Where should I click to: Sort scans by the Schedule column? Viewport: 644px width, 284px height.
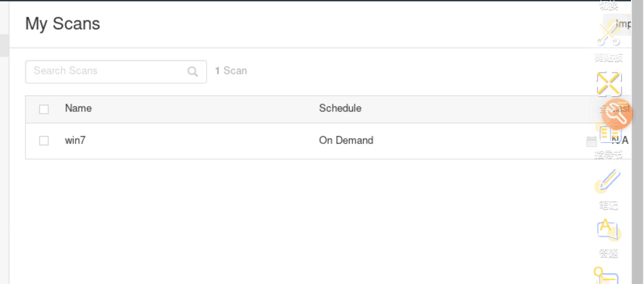[340, 109]
